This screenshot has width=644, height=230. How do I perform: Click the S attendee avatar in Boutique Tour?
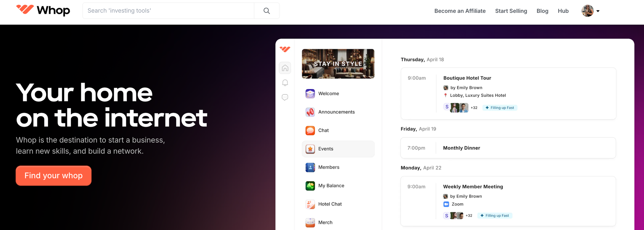click(447, 107)
